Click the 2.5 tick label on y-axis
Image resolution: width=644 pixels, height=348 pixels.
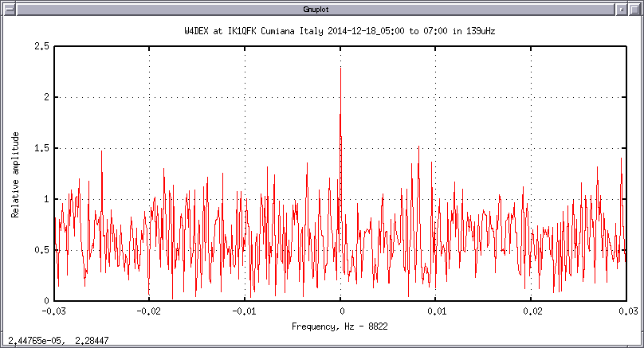click(41, 47)
